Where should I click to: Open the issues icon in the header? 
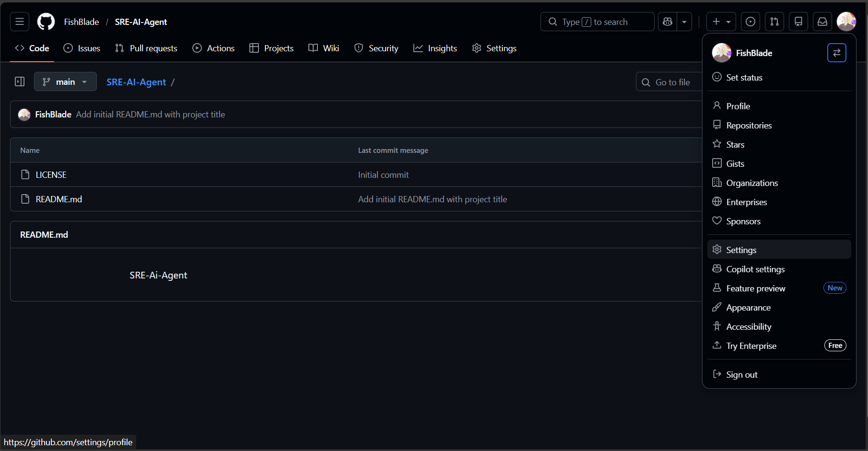tap(751, 22)
